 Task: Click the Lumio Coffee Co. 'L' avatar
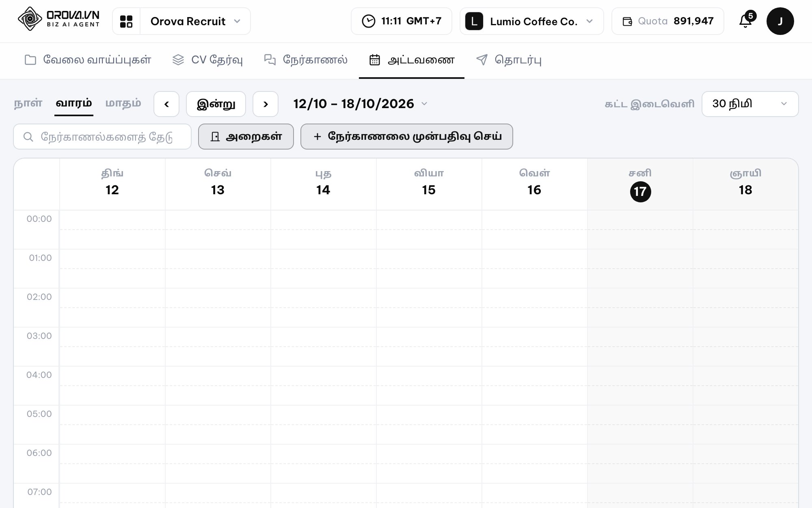click(x=474, y=21)
